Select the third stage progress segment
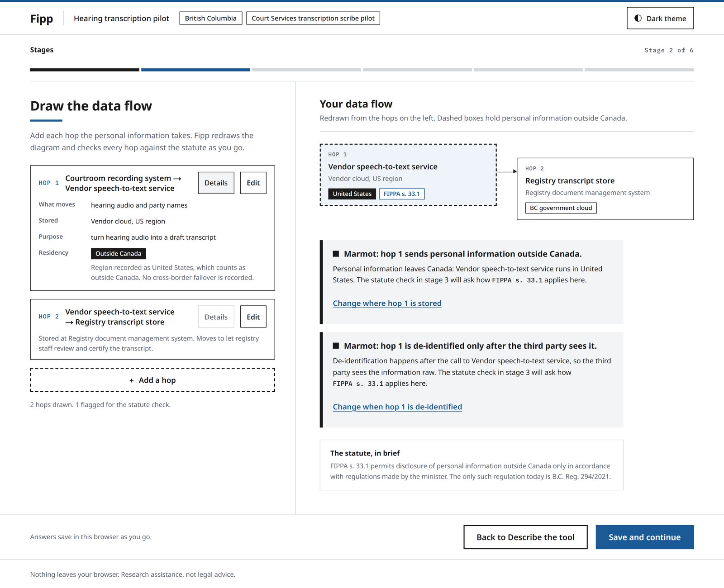Screen dimensions: 724x588 click(x=306, y=70)
